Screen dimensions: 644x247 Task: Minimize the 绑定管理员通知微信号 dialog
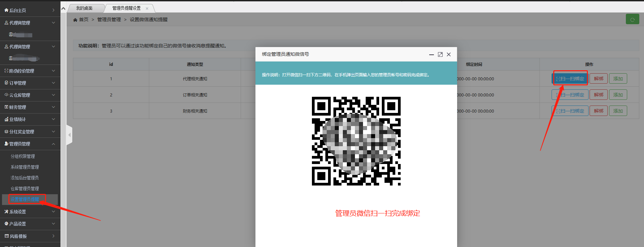431,54
